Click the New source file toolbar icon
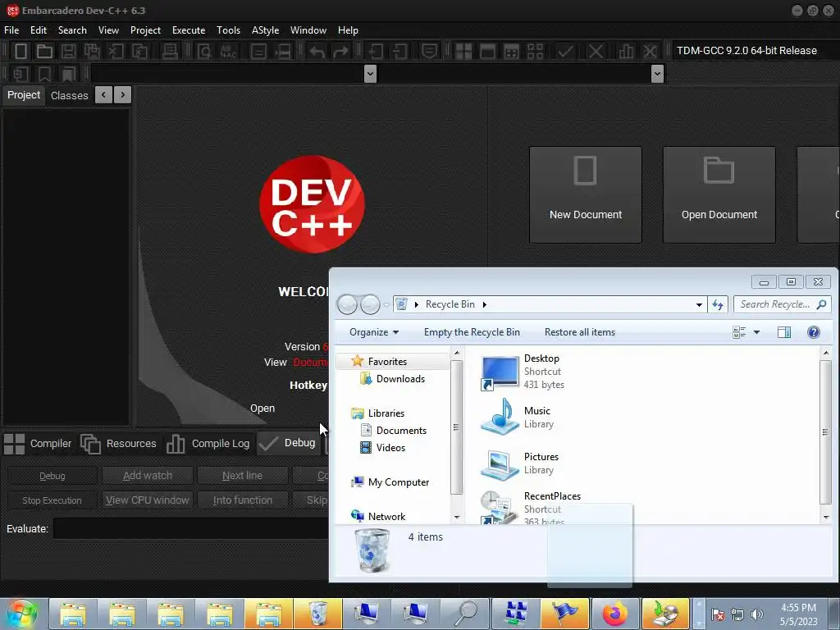The height and width of the screenshot is (630, 840). (x=21, y=52)
